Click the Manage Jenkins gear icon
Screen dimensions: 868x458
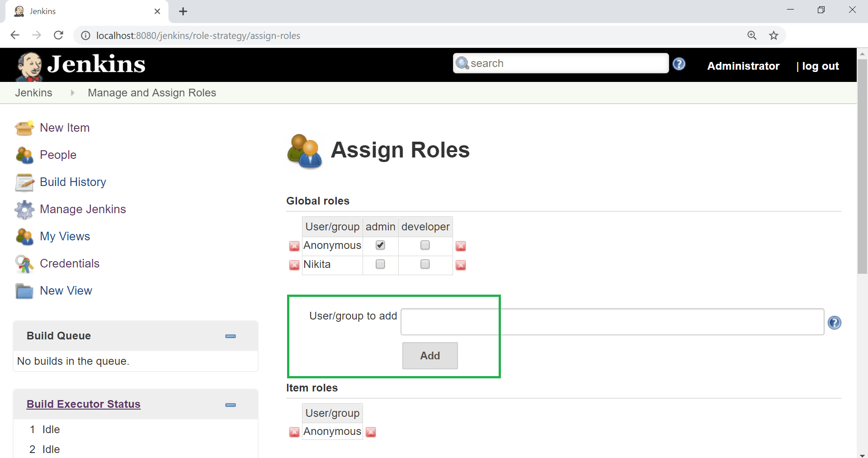(24, 210)
